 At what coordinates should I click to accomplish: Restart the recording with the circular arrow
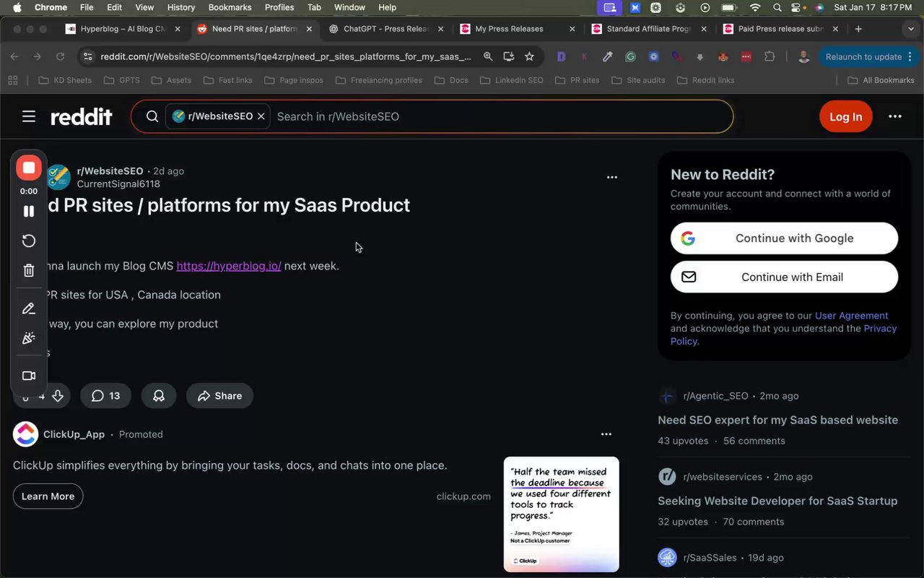point(29,241)
